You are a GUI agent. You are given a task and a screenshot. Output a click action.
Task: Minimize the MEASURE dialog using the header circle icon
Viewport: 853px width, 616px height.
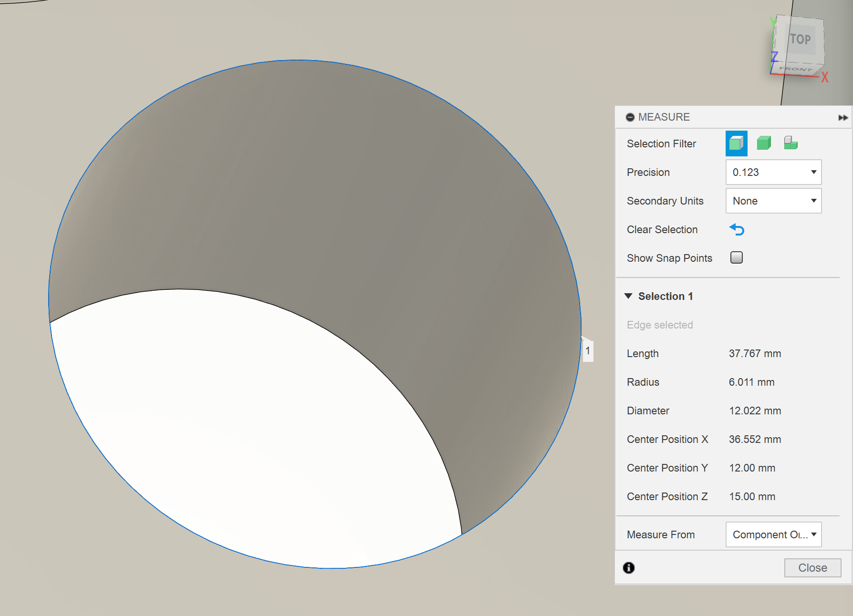click(630, 117)
